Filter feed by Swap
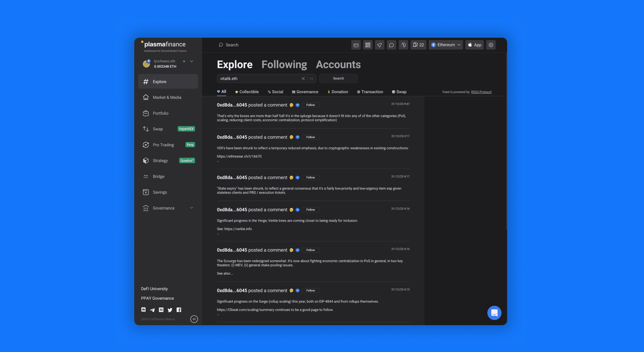The width and height of the screenshot is (644, 352). [399, 92]
